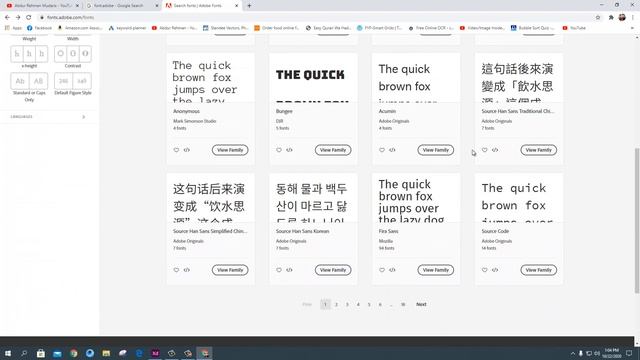Favorite Source Han Sans Simplified Chinese
The image size is (640, 360).
176,270
